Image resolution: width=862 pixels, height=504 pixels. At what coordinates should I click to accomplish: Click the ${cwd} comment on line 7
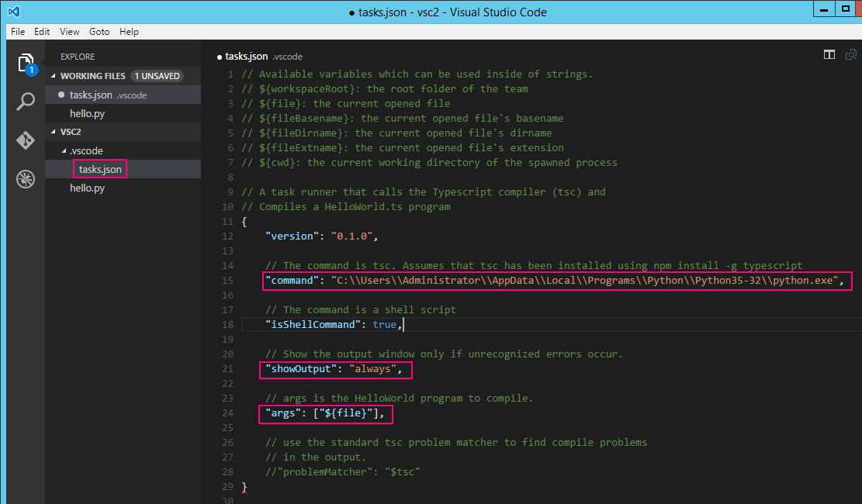pos(429,162)
